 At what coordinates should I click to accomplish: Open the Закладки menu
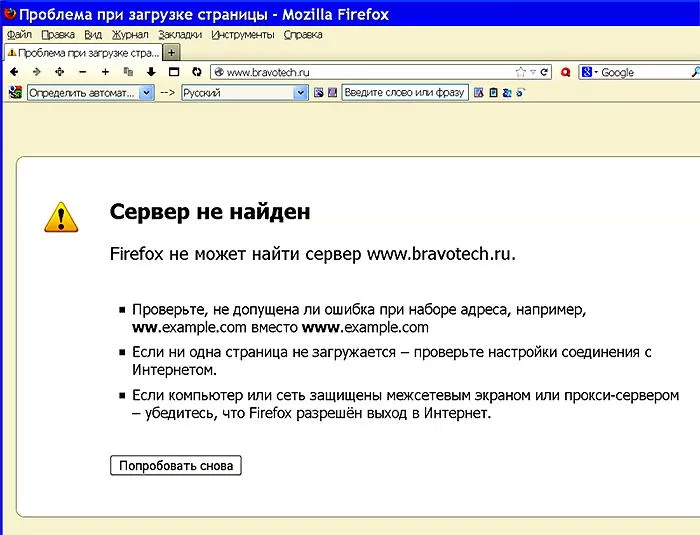[180, 34]
